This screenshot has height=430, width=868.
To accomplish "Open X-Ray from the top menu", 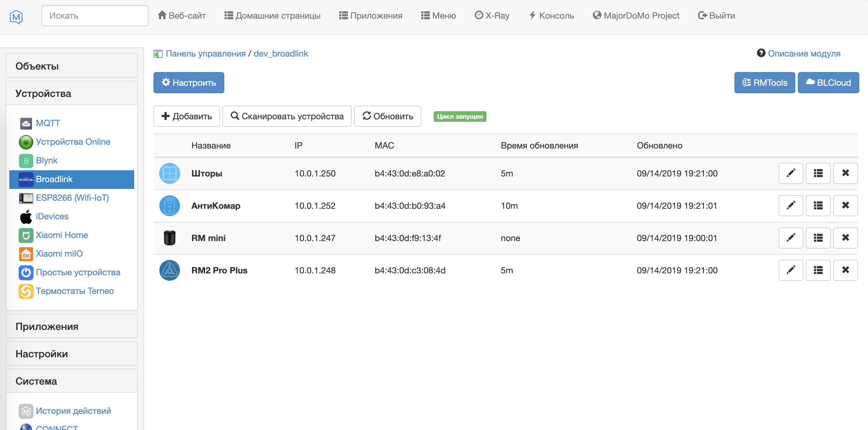I will tap(492, 16).
